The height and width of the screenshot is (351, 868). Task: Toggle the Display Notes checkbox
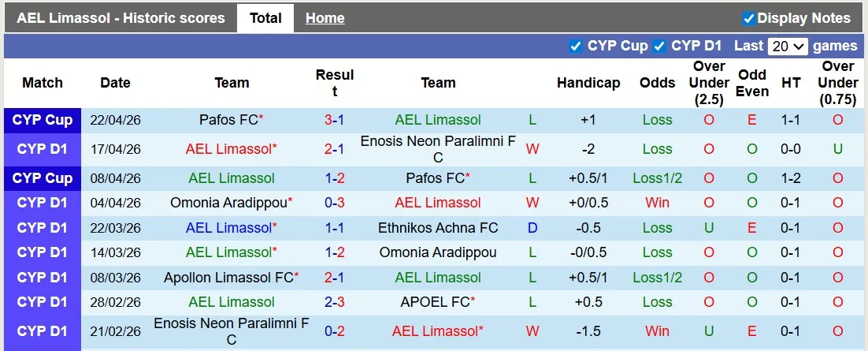pyautogui.click(x=748, y=18)
